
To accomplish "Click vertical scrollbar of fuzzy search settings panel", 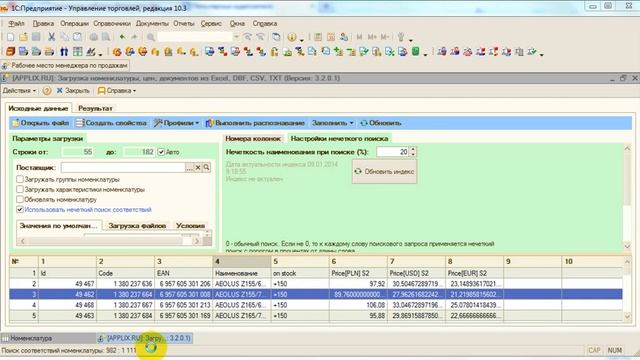I will click(627, 197).
